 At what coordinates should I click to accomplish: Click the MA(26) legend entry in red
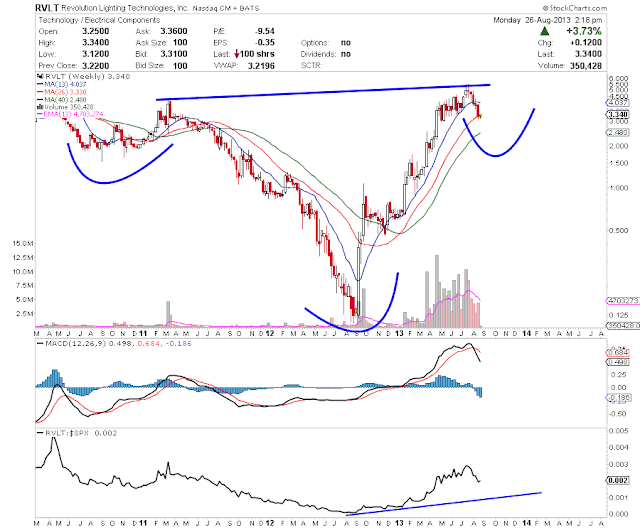pos(62,92)
